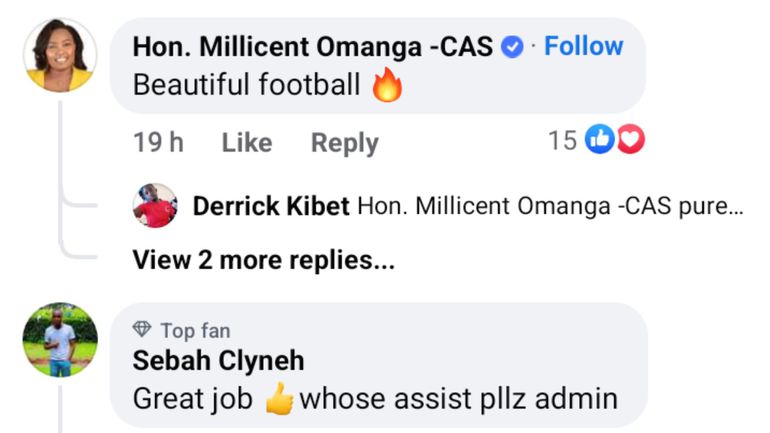
Task: Click the 19 h comment timestamp
Action: [158, 143]
